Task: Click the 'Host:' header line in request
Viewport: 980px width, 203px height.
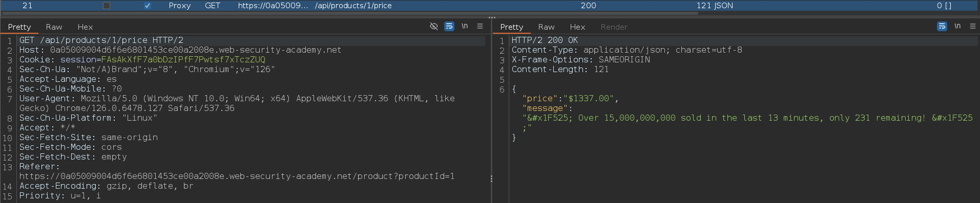Action: point(180,50)
